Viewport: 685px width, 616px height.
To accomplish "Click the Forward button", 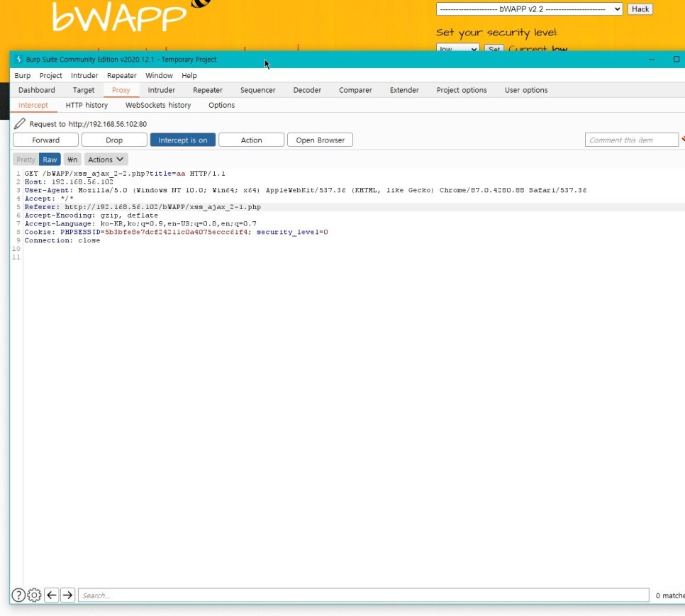I will tap(46, 140).
